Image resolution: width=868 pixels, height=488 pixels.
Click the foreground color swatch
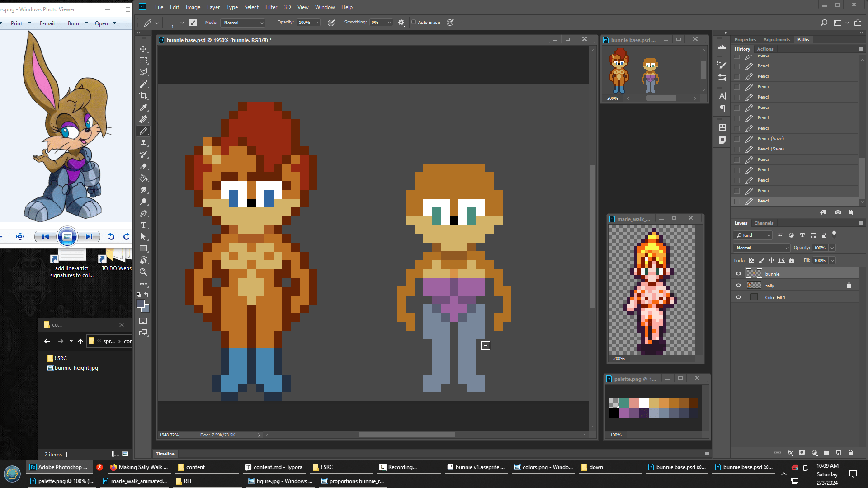tap(141, 304)
